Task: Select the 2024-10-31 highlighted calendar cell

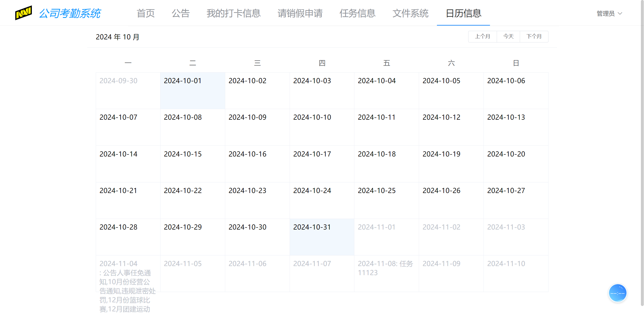Action: pos(322,237)
